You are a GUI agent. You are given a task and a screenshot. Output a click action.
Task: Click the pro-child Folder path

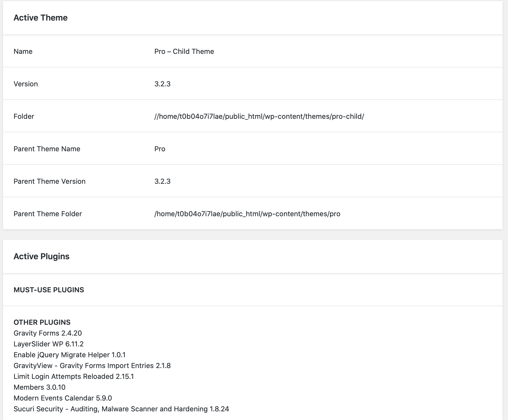(x=259, y=116)
